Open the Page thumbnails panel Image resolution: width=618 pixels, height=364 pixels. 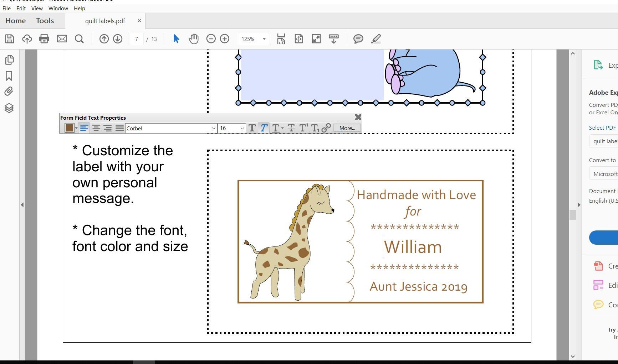pos(9,59)
